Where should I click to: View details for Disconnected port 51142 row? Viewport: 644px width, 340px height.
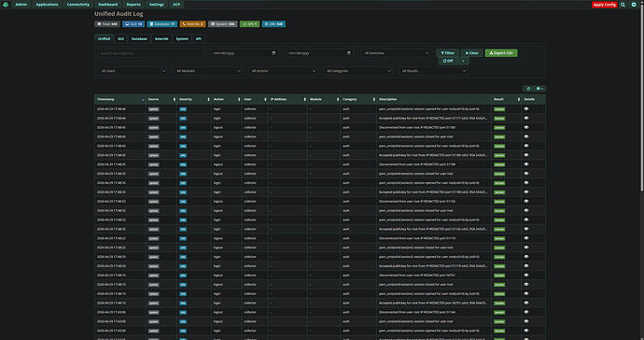pos(526,202)
